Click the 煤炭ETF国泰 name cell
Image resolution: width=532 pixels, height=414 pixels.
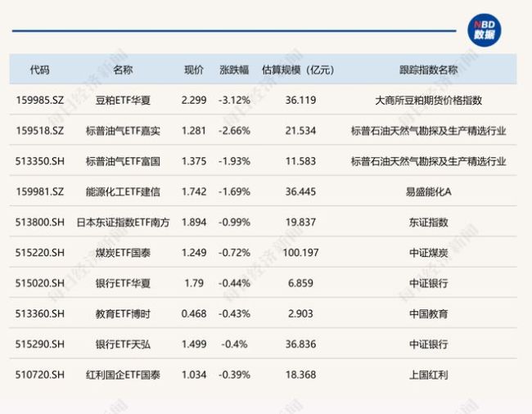click(x=123, y=253)
